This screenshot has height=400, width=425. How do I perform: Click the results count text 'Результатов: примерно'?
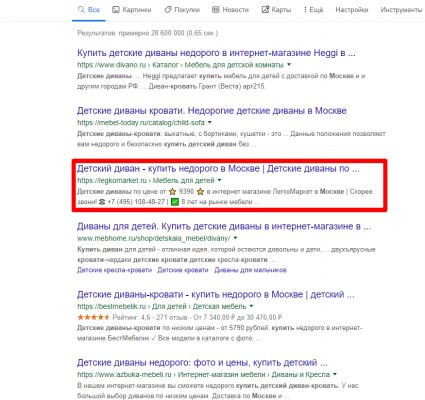point(113,33)
